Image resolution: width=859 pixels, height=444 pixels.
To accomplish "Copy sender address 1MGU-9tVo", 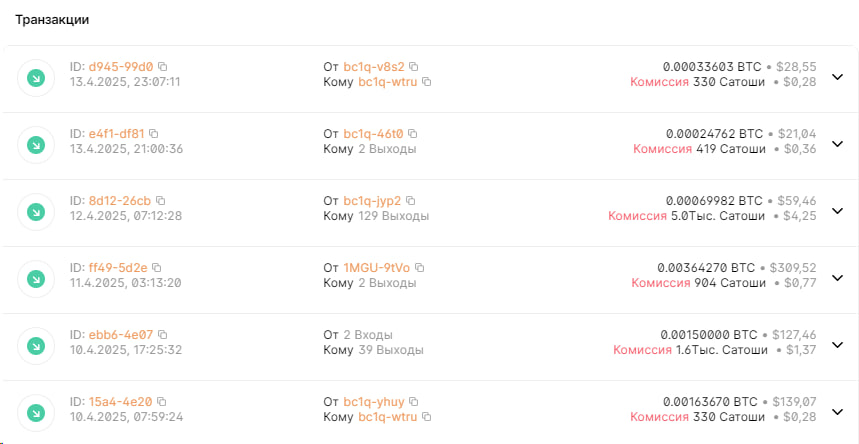I will (x=420, y=267).
